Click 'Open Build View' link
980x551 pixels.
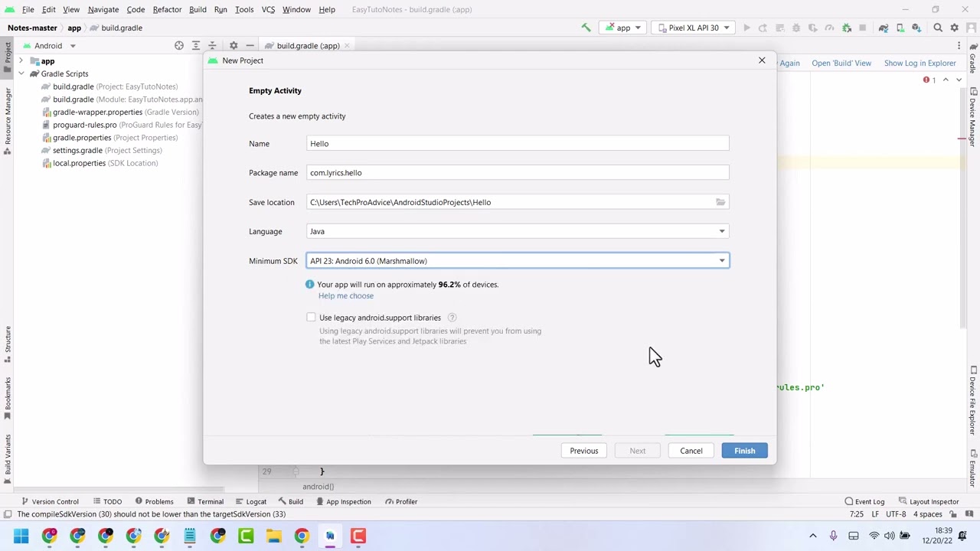click(841, 63)
